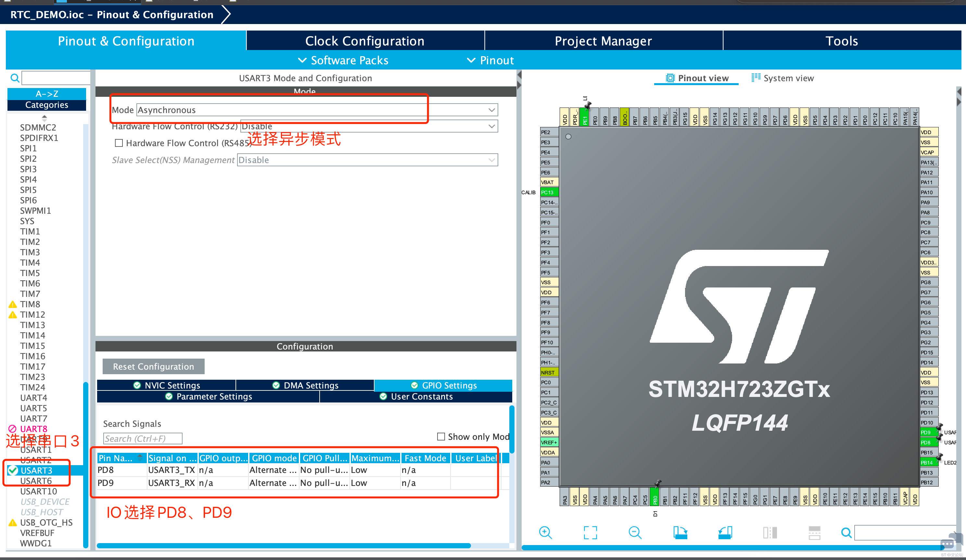
Task: Expand the Pinout menu
Action: click(x=490, y=60)
